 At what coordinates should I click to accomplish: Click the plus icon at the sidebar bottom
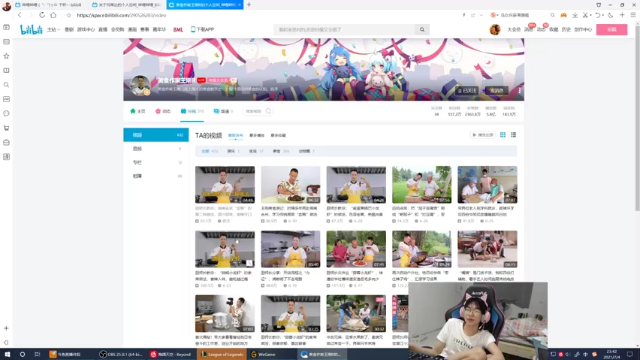pyautogui.click(x=6, y=328)
